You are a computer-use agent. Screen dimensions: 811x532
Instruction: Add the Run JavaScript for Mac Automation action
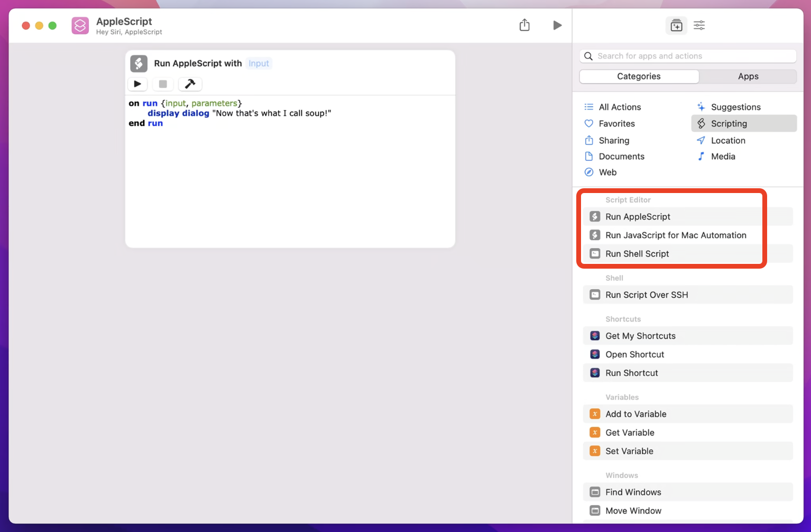[688, 235]
